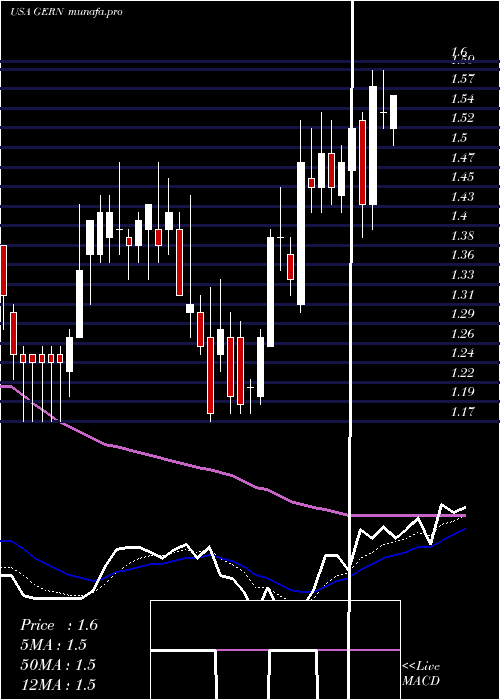Viewport: 500px width, 700px height.
Task: Click the 1.43 price axis label
Action: tap(462, 196)
